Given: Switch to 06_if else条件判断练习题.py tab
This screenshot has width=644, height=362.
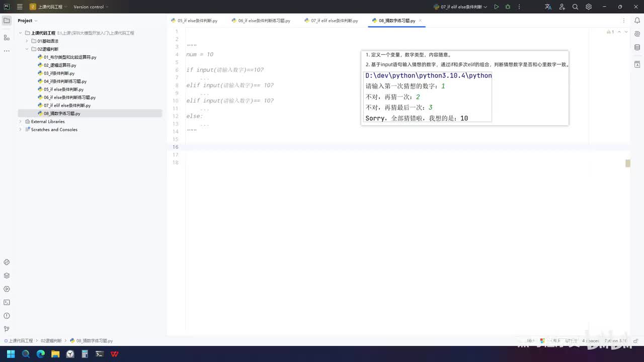Looking at the screenshot, I should (261, 21).
